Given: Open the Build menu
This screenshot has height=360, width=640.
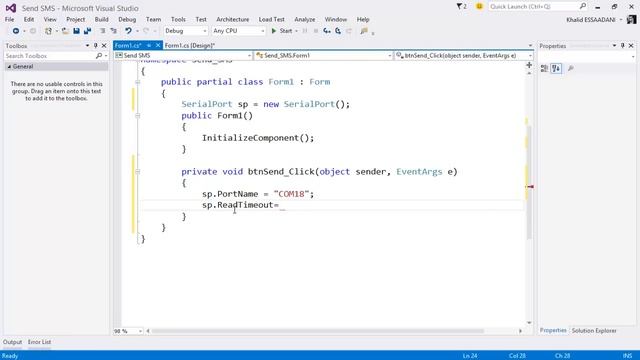Looking at the screenshot, I should [101, 19].
